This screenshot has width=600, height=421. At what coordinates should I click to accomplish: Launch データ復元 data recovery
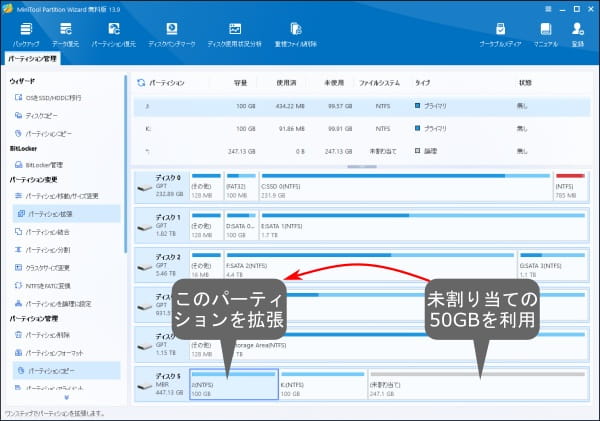click(x=65, y=34)
